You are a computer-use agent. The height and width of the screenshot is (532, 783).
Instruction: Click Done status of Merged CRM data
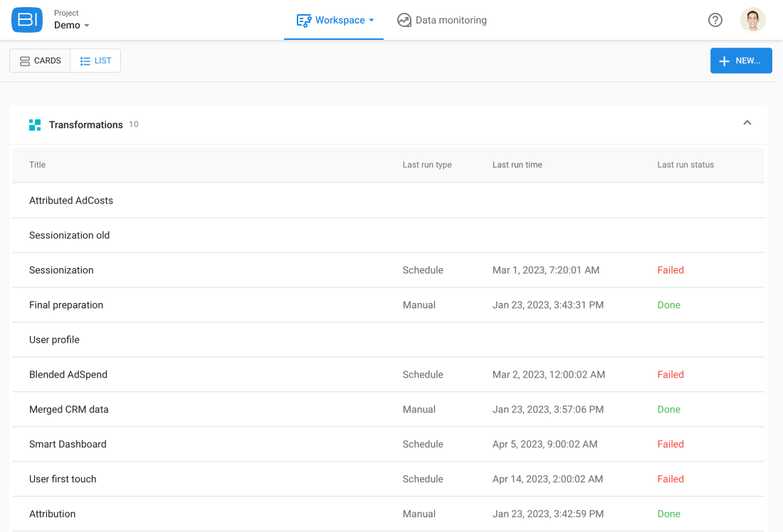pos(668,409)
